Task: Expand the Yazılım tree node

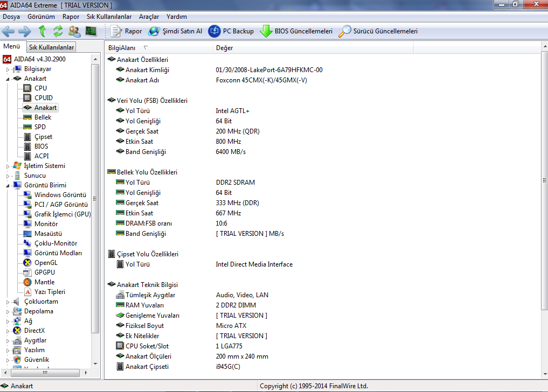Action: pos(8,351)
